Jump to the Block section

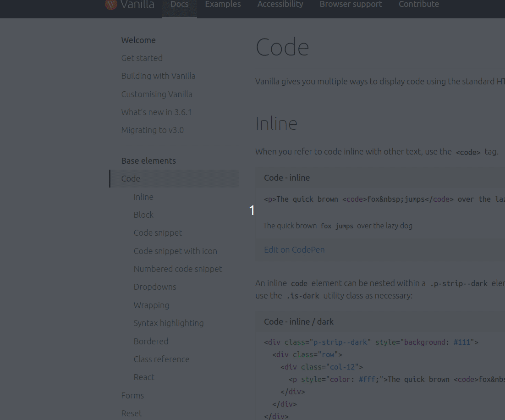[x=143, y=215]
